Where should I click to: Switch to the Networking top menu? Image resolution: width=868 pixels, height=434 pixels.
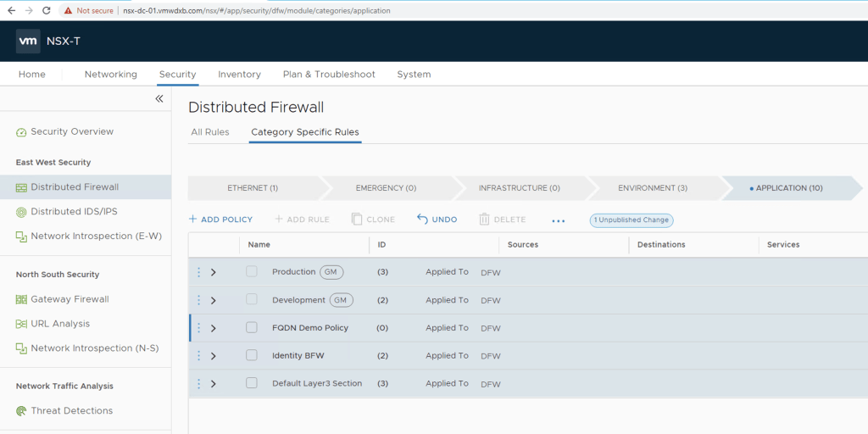110,75
